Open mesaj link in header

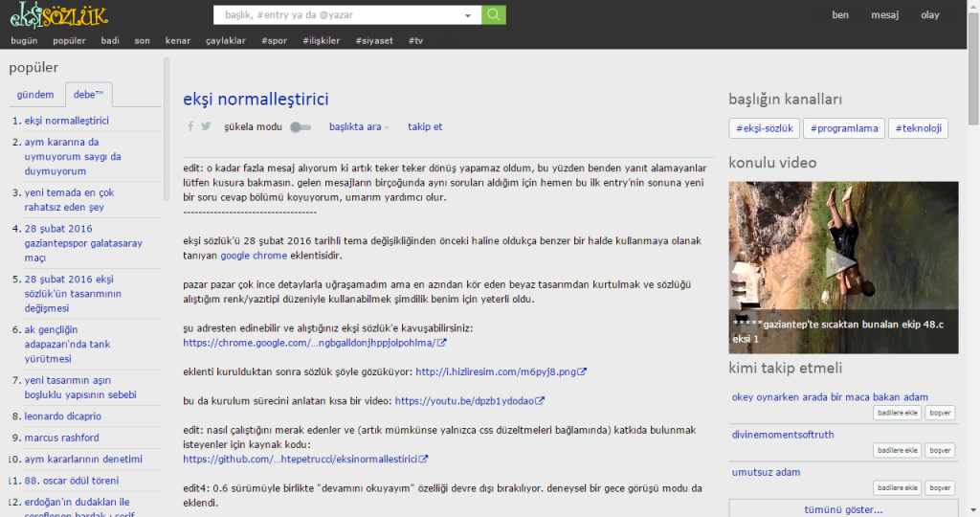[x=885, y=15]
